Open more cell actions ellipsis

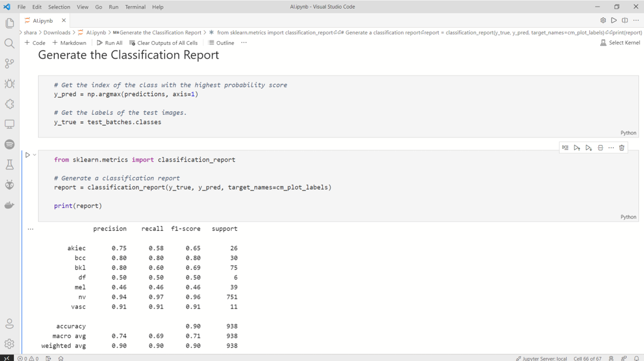[611, 148]
